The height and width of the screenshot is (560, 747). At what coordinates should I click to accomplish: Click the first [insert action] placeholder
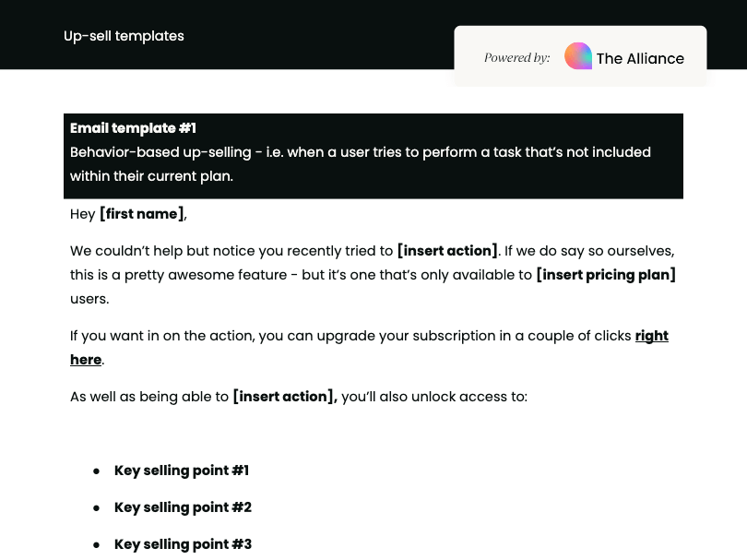447,251
